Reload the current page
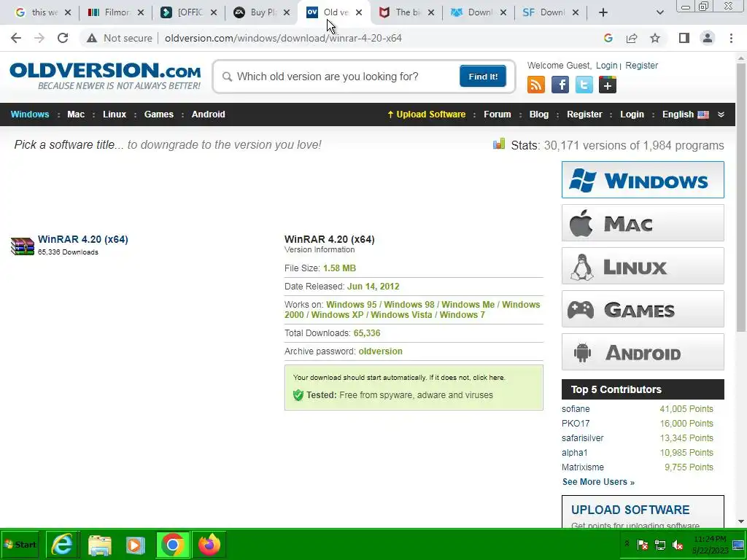The height and width of the screenshot is (560, 747). 63,38
